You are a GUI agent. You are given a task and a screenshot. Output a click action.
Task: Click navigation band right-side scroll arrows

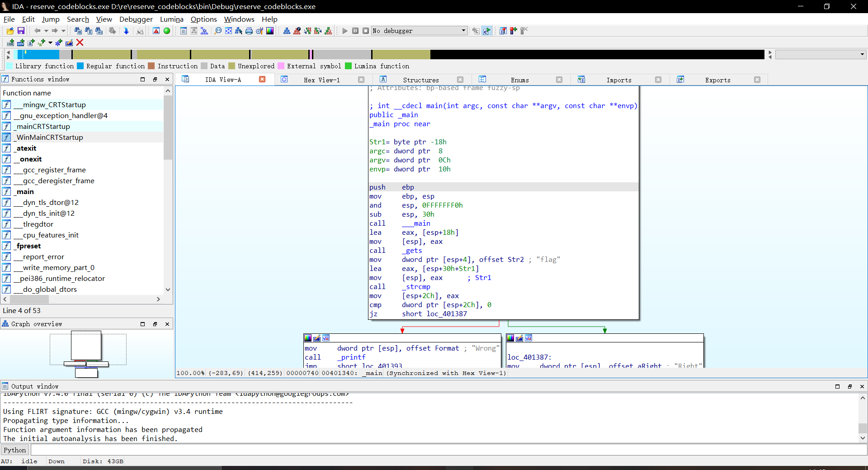click(770, 54)
